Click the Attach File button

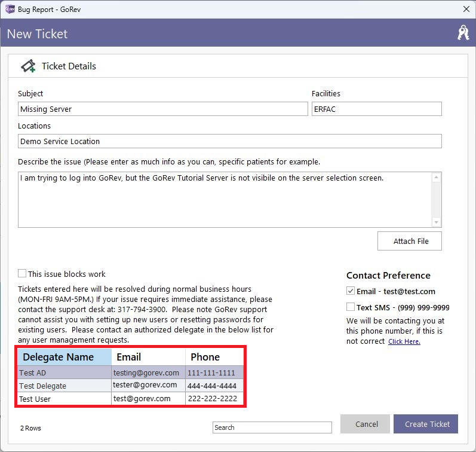point(410,241)
